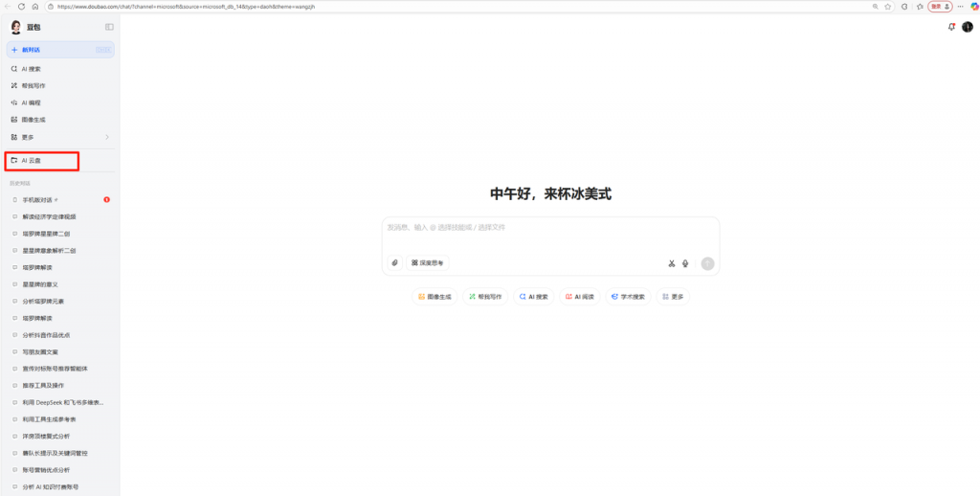The height and width of the screenshot is (496, 980).
Task: Click the browser refresh icon
Action: point(21,7)
